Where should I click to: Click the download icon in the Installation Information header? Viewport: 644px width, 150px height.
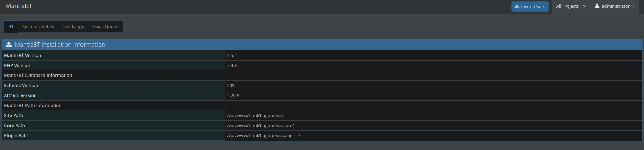9,44
